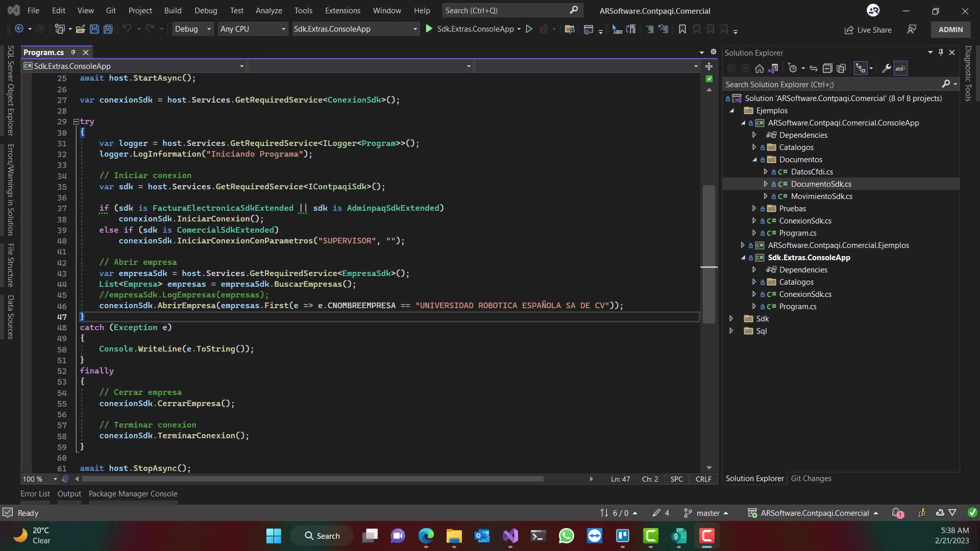Click the Save All toolbar icon
The image size is (980, 551).
[108, 29]
